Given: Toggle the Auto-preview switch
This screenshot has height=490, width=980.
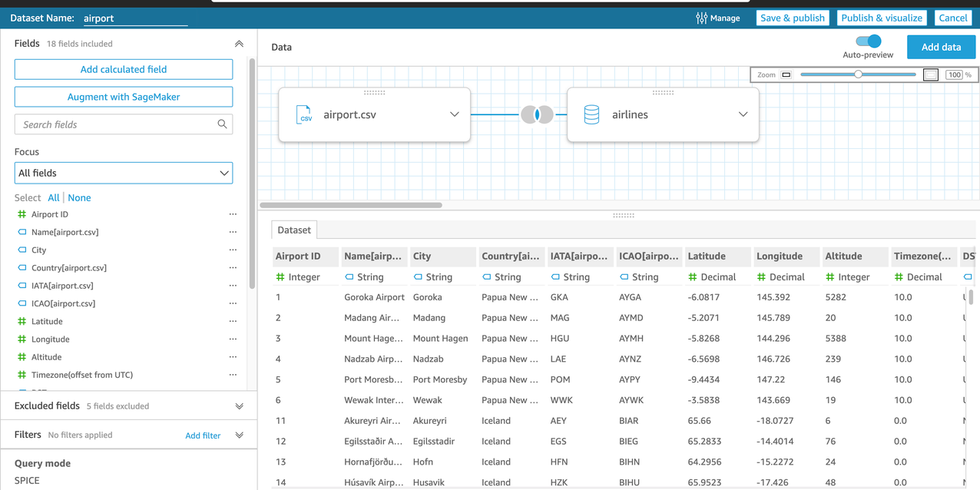Looking at the screenshot, I should [869, 41].
